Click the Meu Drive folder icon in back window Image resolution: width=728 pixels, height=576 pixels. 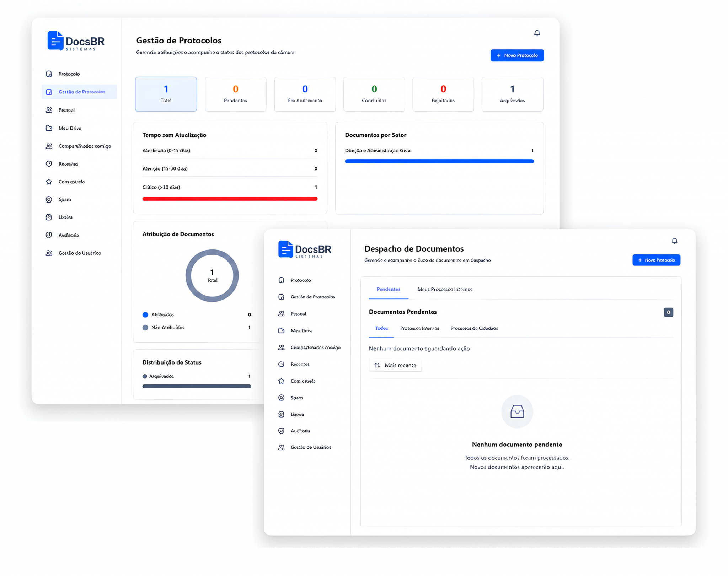click(49, 128)
